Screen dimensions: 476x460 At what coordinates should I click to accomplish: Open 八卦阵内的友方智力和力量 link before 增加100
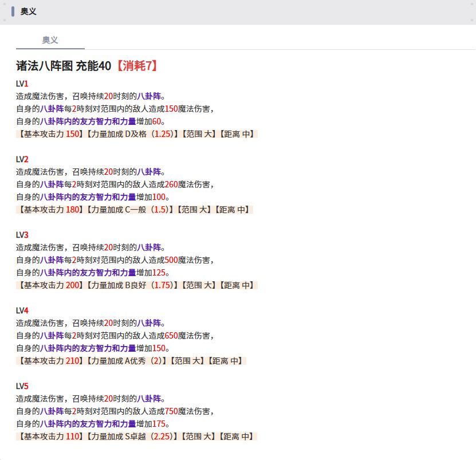(88, 197)
